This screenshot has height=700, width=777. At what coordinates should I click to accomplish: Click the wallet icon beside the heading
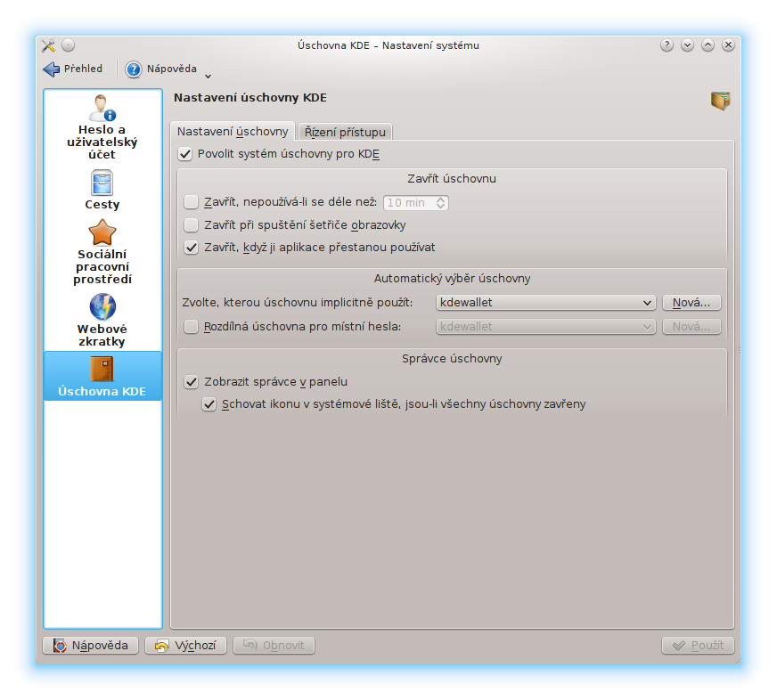[720, 101]
